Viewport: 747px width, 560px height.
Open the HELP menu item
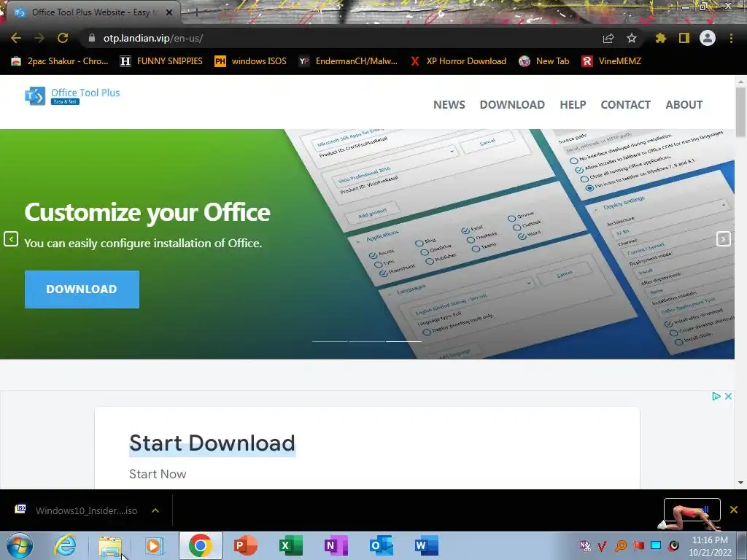pos(573,105)
